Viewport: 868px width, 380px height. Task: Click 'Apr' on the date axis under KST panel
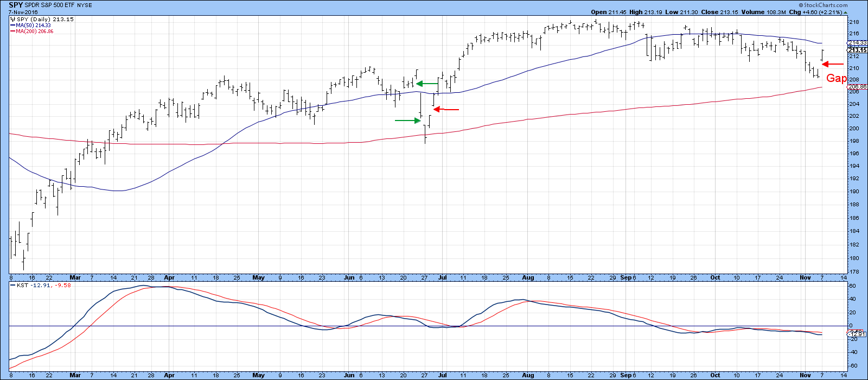tap(169, 375)
